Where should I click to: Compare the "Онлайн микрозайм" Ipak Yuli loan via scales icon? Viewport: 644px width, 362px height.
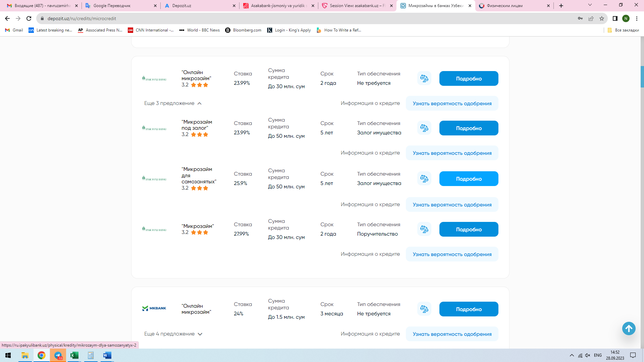[424, 78]
